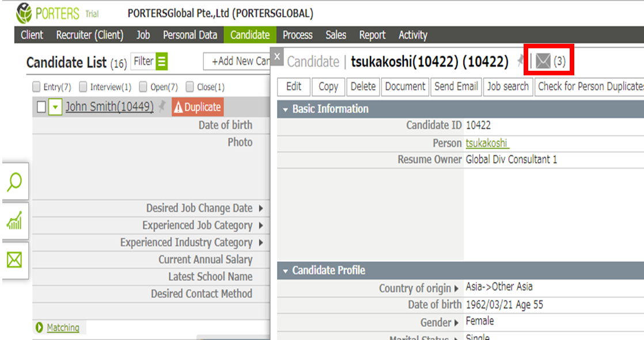Screen dimensions: 644x340
Task: Open the chart report sidebar icon
Action: pyautogui.click(x=15, y=221)
